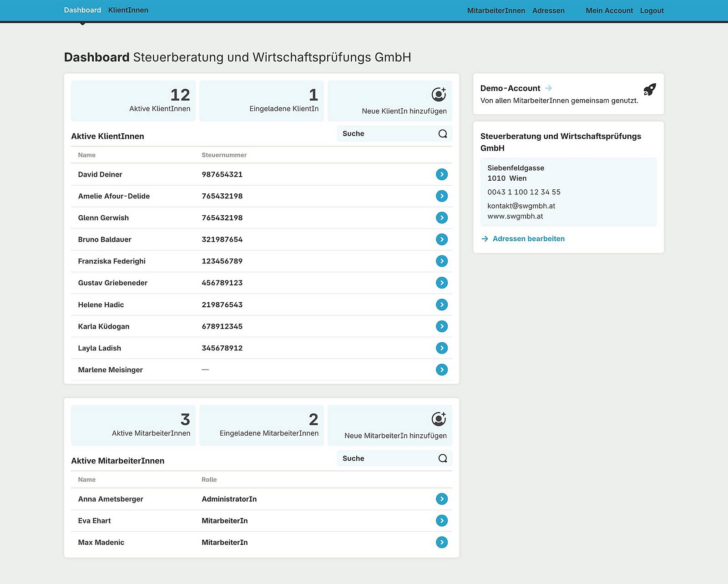Open the www.swgmbh.at website link

coord(515,216)
